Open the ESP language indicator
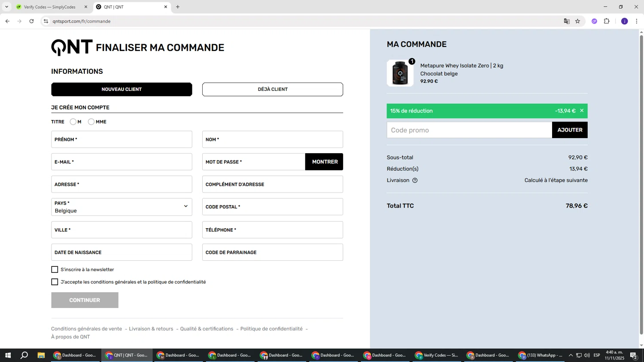The image size is (644, 362). (597, 355)
